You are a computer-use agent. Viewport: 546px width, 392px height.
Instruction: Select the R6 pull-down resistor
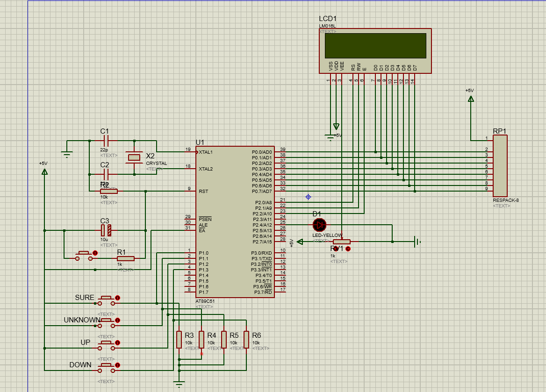tap(246, 339)
